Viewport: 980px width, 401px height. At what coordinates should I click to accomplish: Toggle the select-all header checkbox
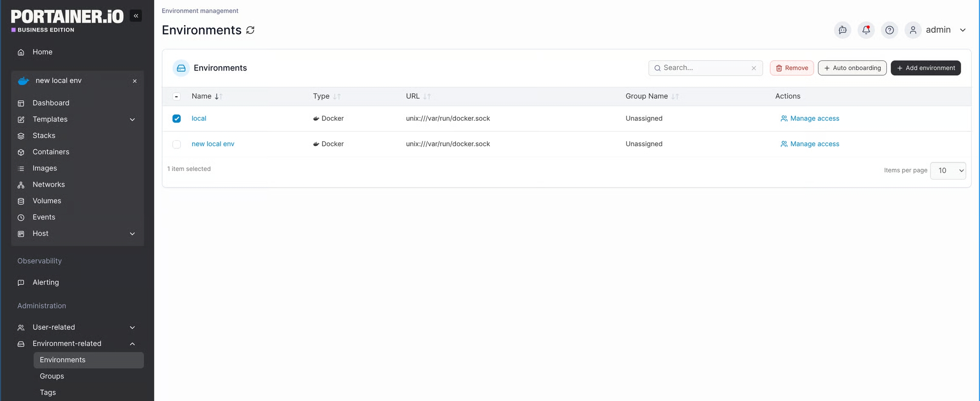177,97
